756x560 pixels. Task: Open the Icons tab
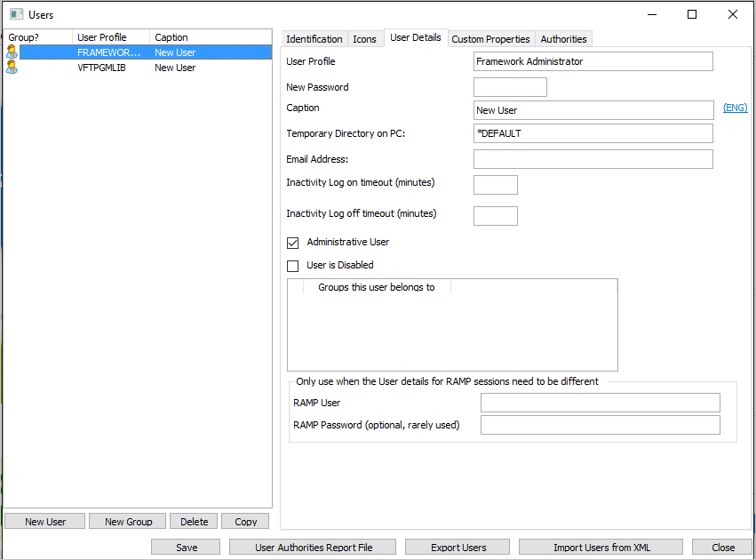pos(364,39)
